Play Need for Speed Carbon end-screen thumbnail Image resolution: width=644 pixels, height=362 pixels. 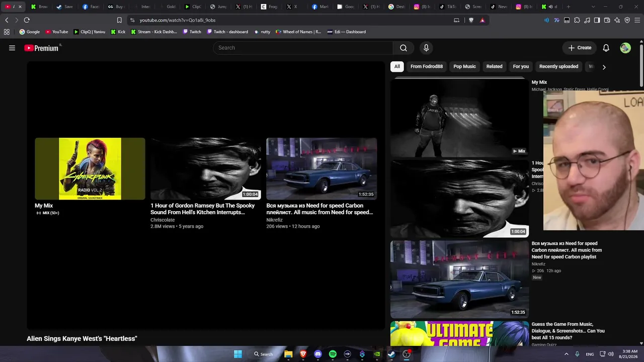click(321, 169)
